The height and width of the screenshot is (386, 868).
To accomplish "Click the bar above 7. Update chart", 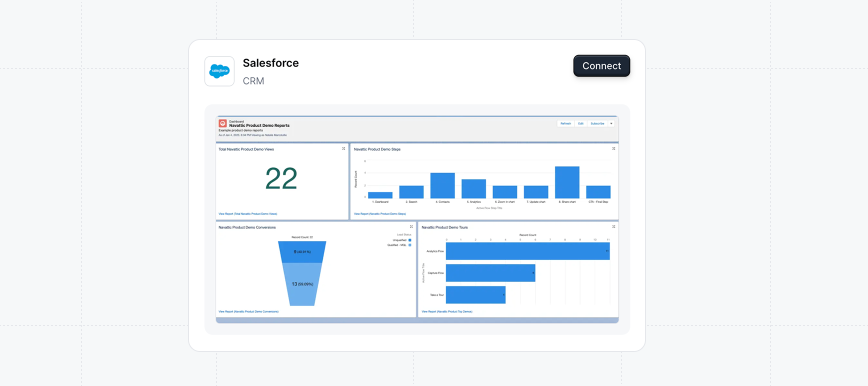I will [536, 192].
